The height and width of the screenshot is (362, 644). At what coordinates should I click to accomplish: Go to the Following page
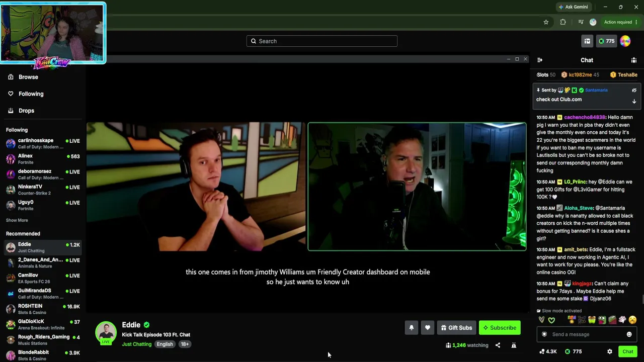25,94
